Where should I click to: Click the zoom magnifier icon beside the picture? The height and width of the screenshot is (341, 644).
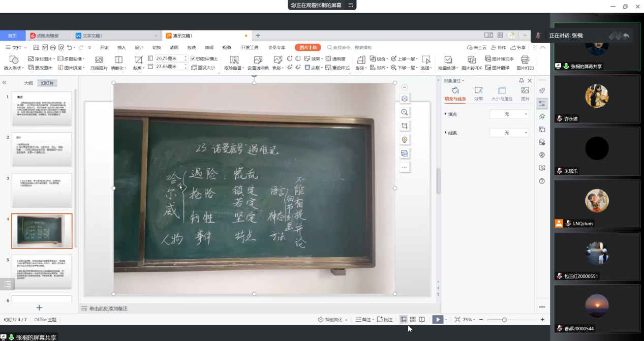405,112
